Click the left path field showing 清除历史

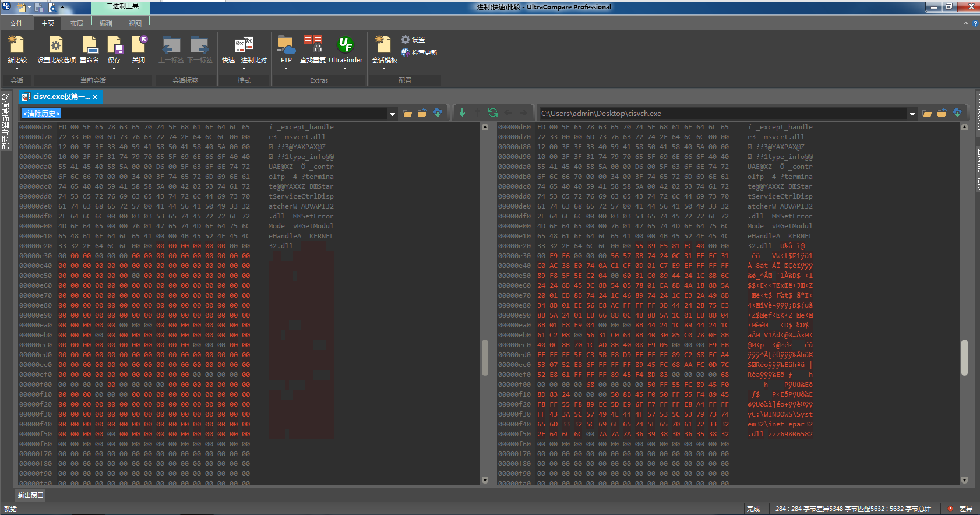tap(204, 114)
